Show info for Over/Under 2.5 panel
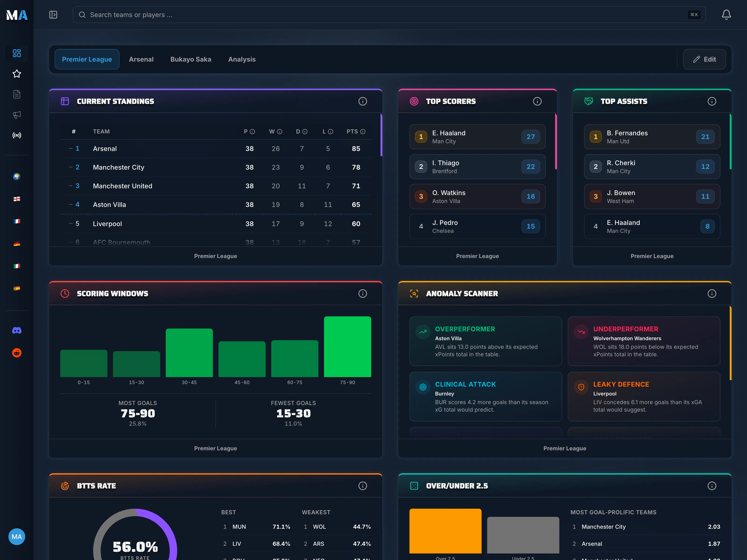Screen dimensions: 747x560 click(x=712, y=486)
